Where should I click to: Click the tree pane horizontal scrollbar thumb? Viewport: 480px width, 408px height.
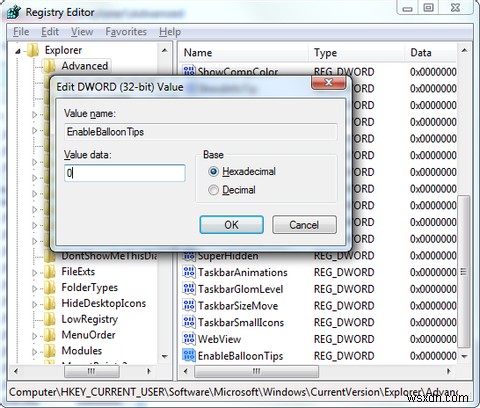click(92, 371)
